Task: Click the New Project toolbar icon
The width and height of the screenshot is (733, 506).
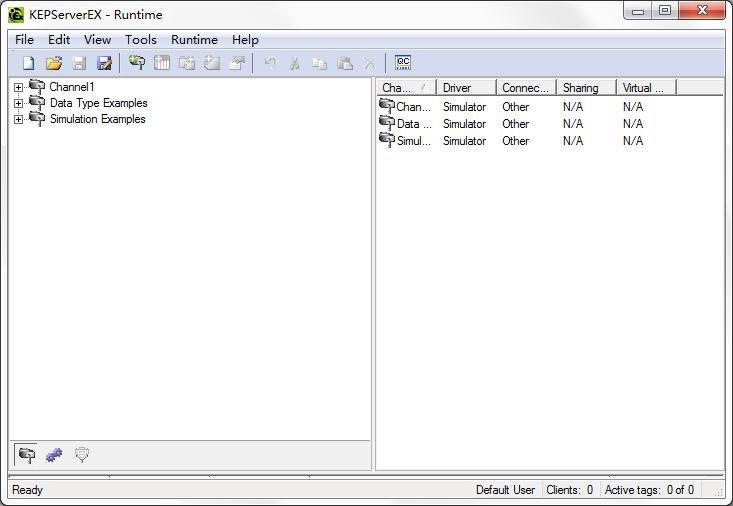Action: tap(28, 63)
